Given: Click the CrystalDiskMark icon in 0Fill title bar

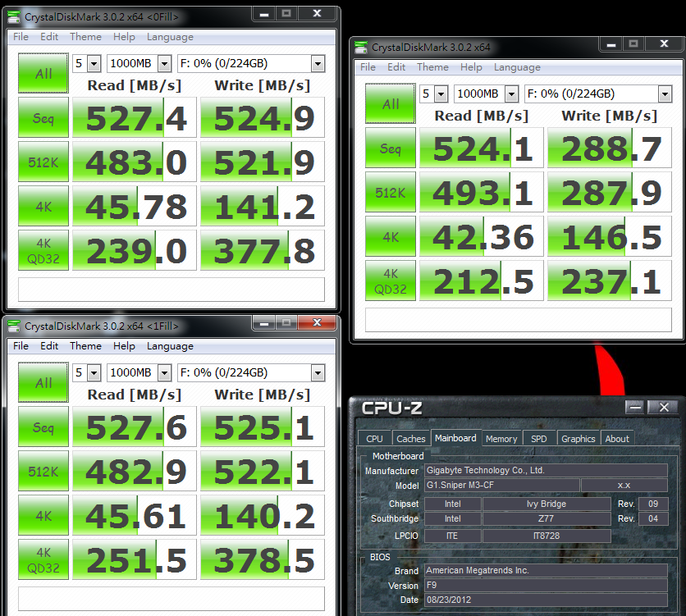Looking at the screenshot, I should 14,17.
